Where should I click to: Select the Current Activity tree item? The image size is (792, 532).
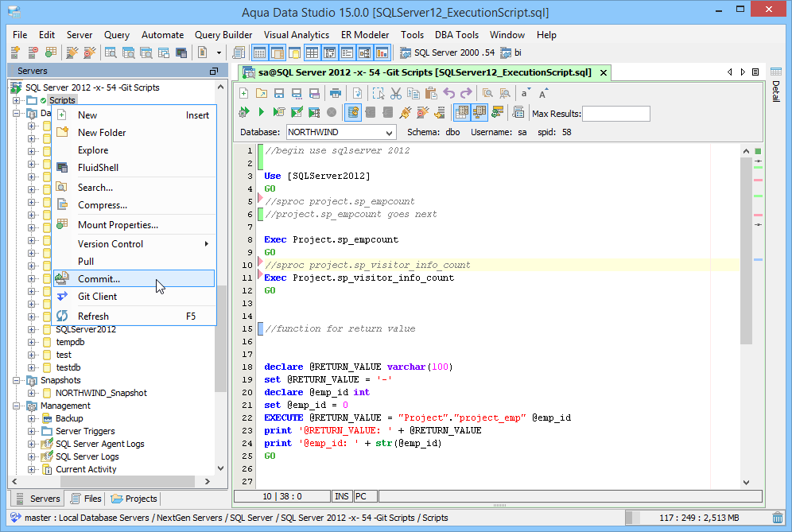click(86, 469)
